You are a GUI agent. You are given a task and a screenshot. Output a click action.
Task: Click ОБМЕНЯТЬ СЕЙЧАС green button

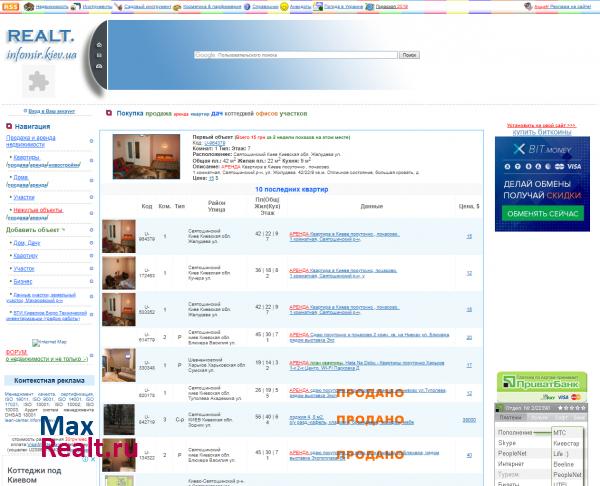(543, 214)
